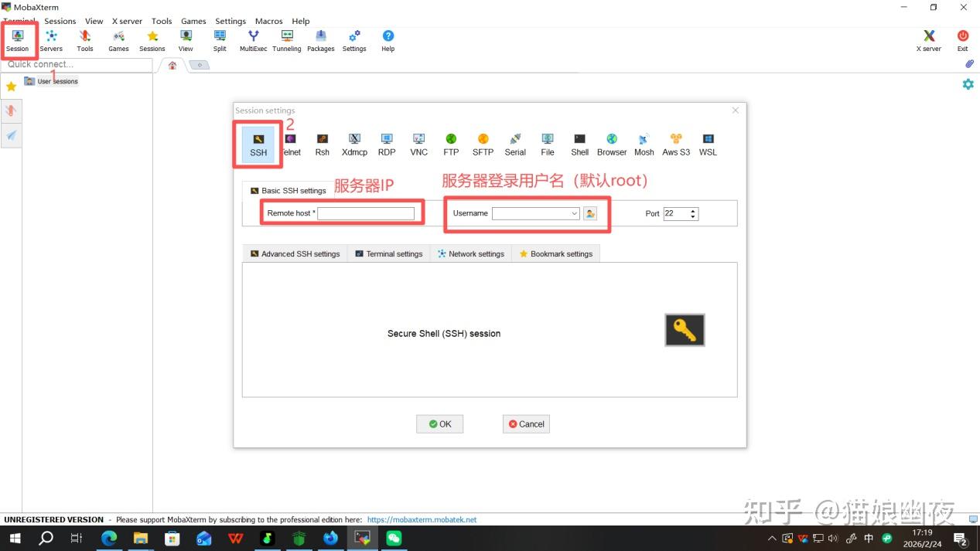
Task: Open the Games menu
Action: (x=193, y=21)
